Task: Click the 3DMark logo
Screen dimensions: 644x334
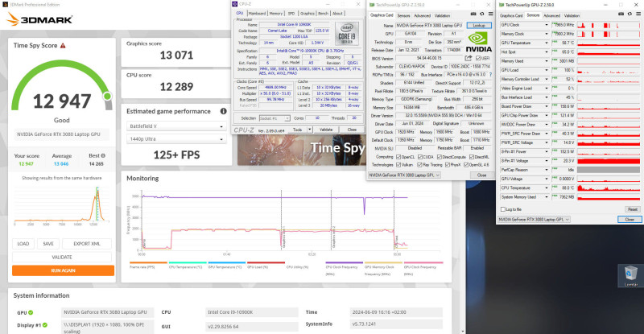Action: click(39, 19)
